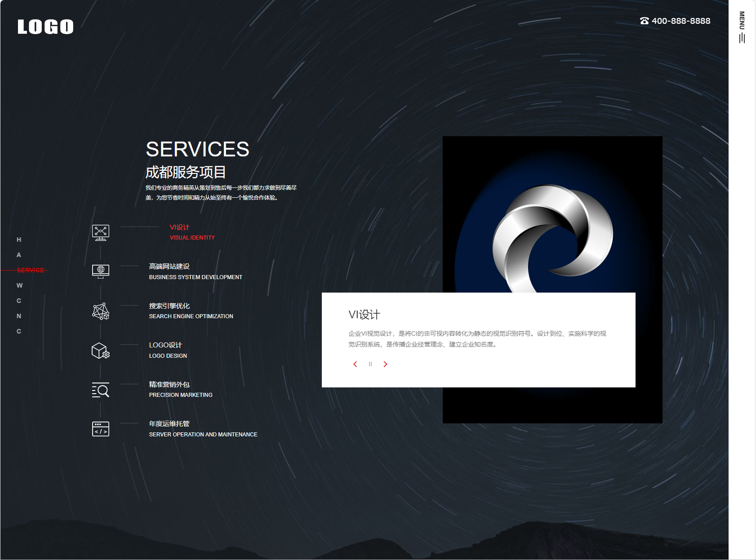Pause the slideshow
The width and height of the screenshot is (756, 560).
pyautogui.click(x=370, y=364)
